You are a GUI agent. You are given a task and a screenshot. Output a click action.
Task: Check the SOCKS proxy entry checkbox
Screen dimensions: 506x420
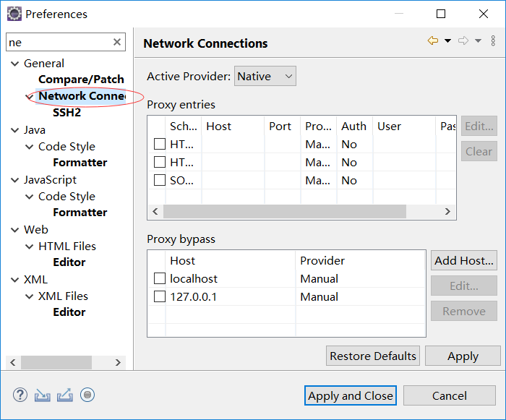click(x=160, y=180)
